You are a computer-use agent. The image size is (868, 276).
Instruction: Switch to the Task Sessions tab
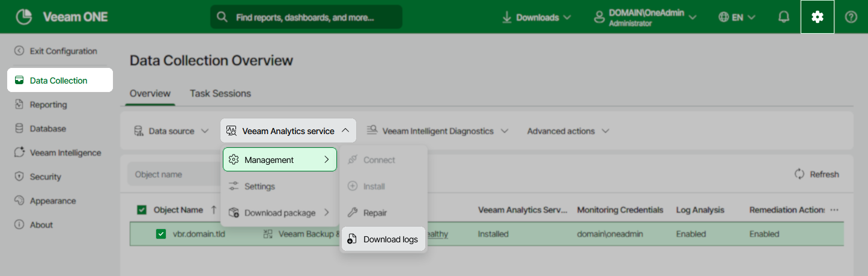pos(220,93)
